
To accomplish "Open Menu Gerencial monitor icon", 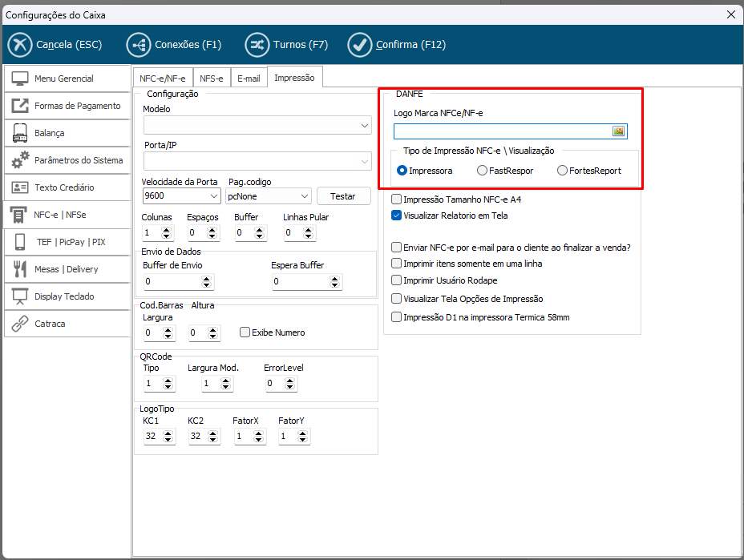I will coord(20,79).
